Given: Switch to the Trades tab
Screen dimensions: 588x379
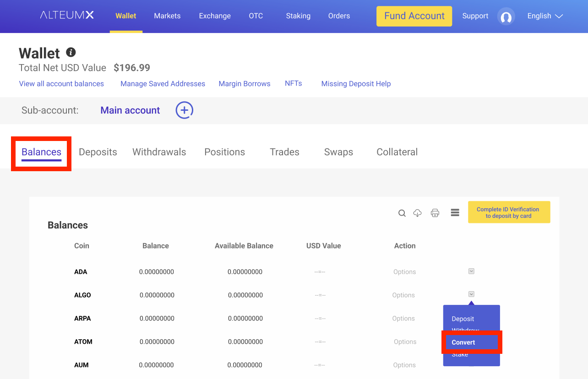Looking at the screenshot, I should [284, 152].
